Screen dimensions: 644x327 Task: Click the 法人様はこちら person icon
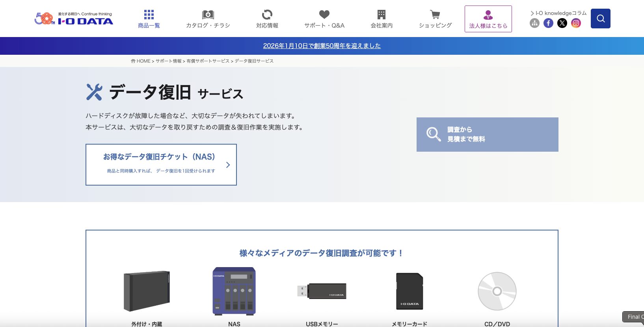[x=488, y=15]
